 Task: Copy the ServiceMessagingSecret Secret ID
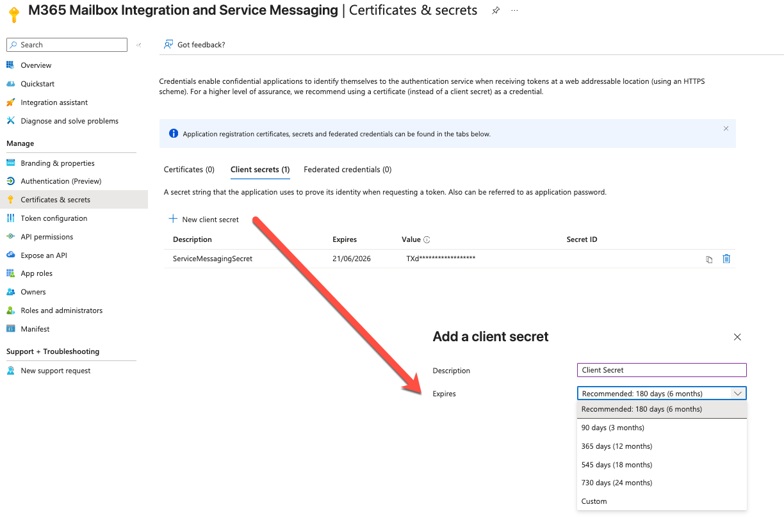[708, 259]
